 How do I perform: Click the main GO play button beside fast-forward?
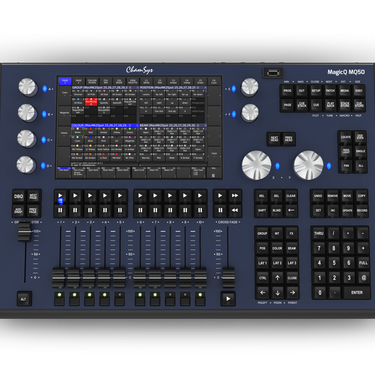220,196
